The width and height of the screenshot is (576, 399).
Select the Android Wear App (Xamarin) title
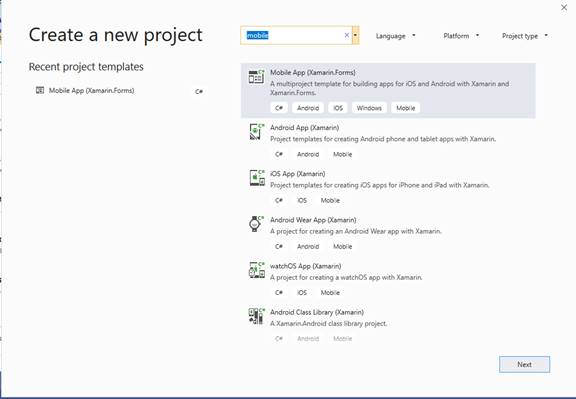click(x=313, y=220)
